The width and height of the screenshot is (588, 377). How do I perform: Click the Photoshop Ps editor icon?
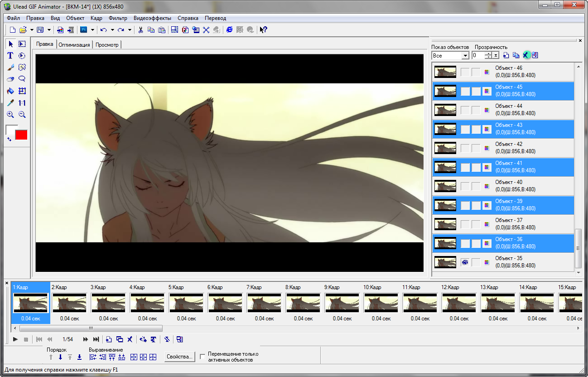(x=83, y=30)
